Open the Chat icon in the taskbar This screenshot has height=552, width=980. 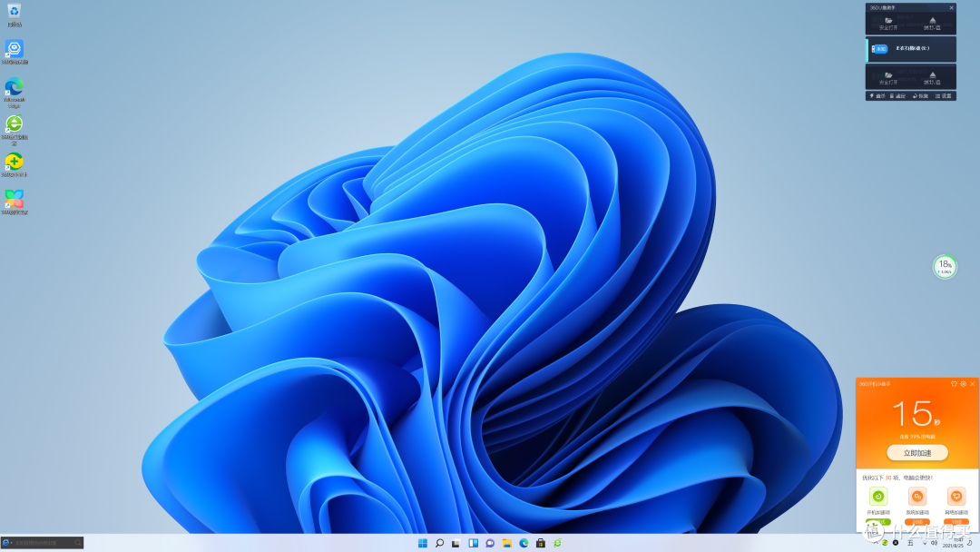[x=490, y=543]
